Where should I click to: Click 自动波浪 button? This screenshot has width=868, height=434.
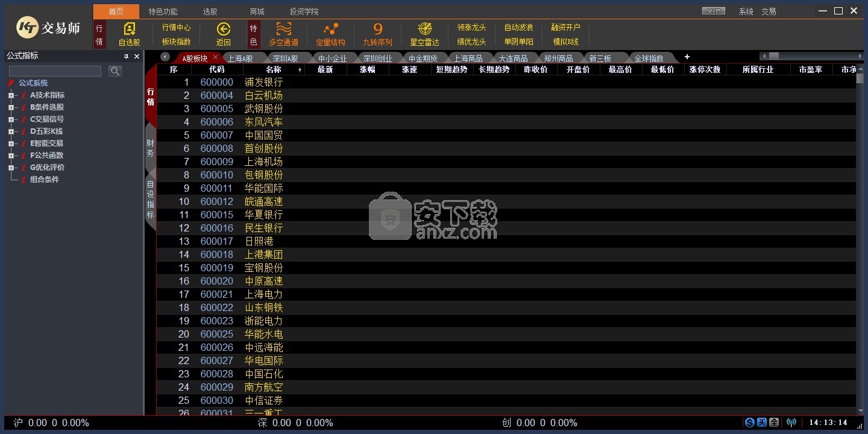(x=518, y=28)
